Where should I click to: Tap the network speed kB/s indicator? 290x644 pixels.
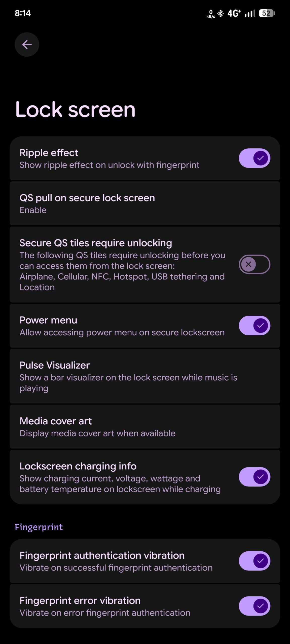(x=211, y=14)
